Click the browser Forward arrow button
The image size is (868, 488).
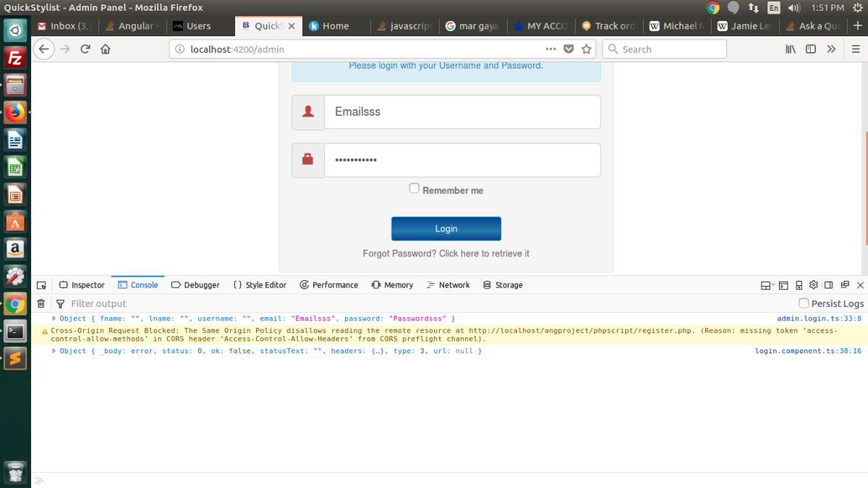pos(65,49)
